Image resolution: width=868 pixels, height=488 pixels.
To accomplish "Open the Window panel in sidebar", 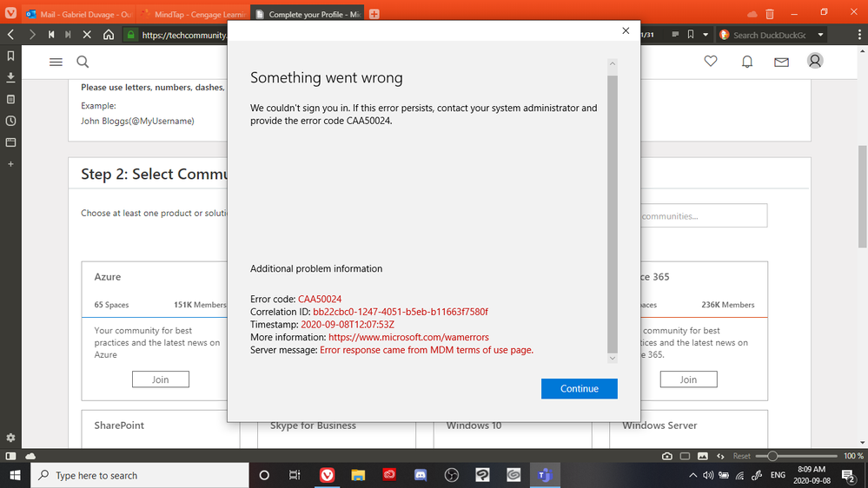I will (x=10, y=142).
